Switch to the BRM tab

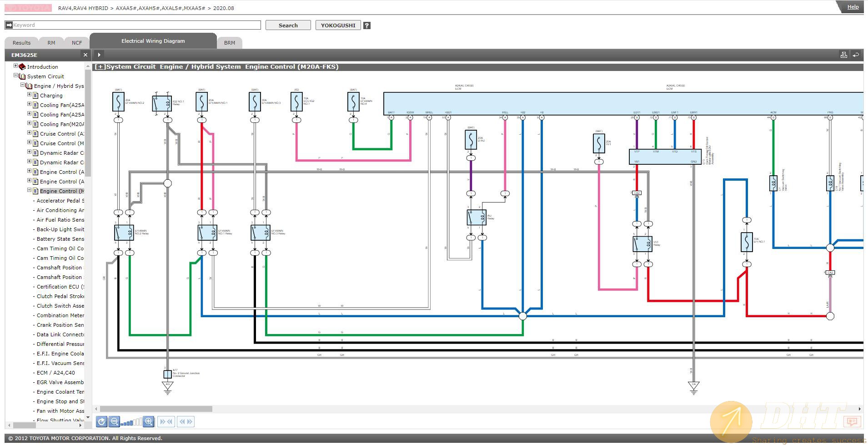230,43
